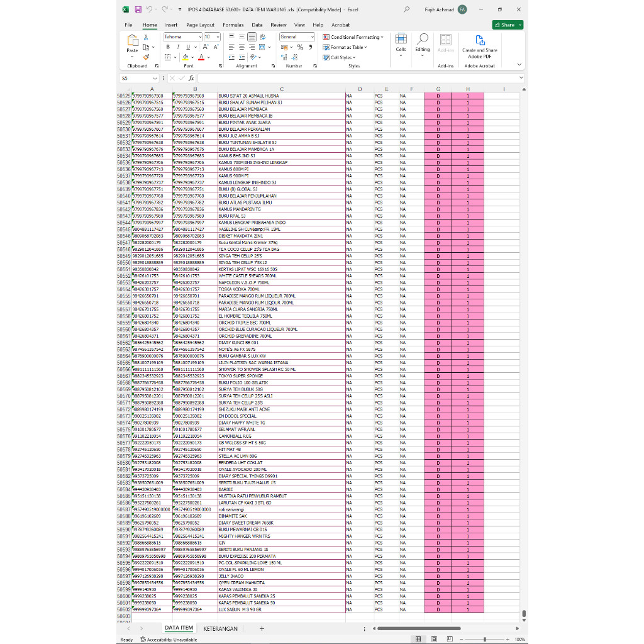The height and width of the screenshot is (644, 644).
Task: Open the Formulas ribbon tab
Action: pos(233,25)
